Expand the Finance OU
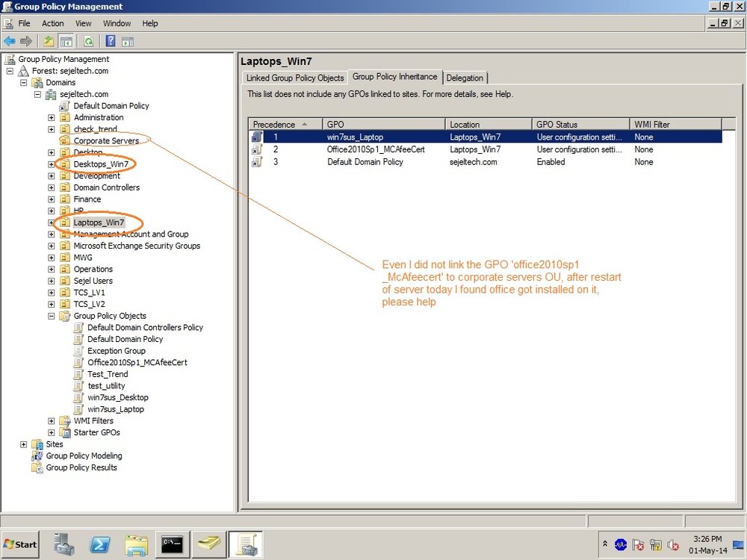 pos(52,199)
